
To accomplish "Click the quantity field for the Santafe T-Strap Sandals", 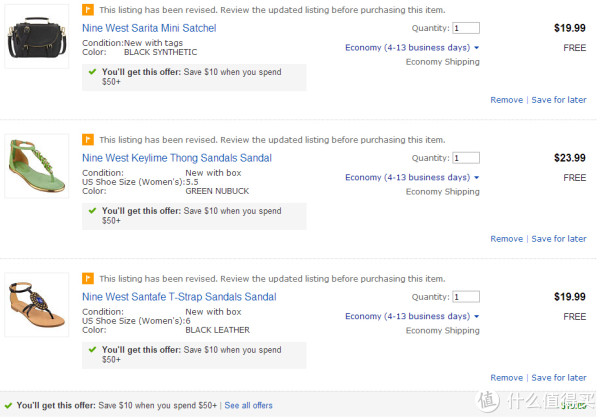I will pyautogui.click(x=466, y=297).
